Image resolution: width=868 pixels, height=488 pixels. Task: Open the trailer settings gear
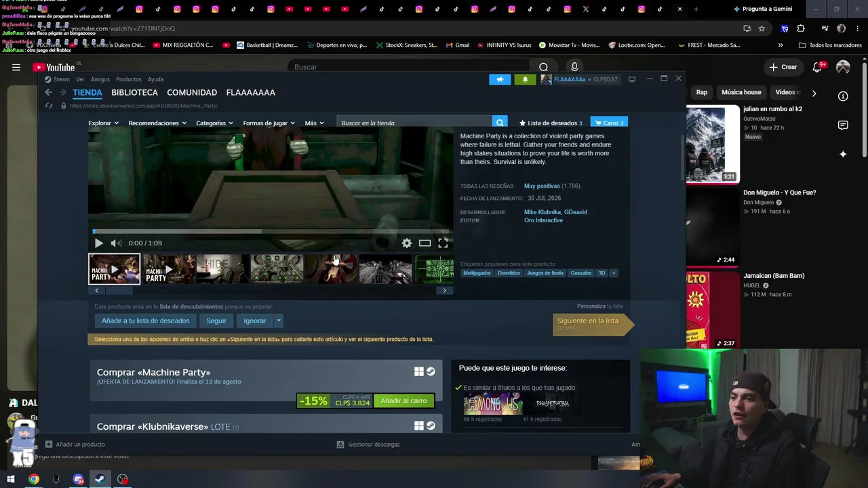[x=407, y=243]
